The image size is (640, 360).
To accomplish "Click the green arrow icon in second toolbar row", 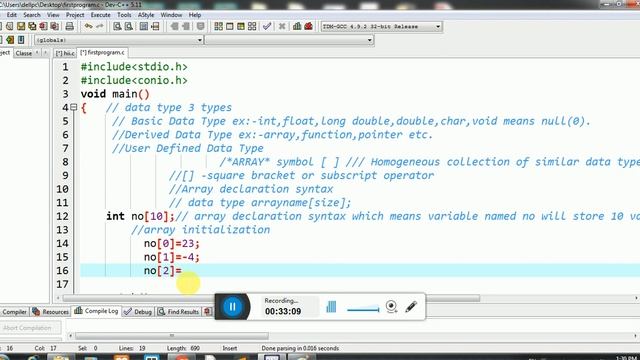I will coord(10,40).
